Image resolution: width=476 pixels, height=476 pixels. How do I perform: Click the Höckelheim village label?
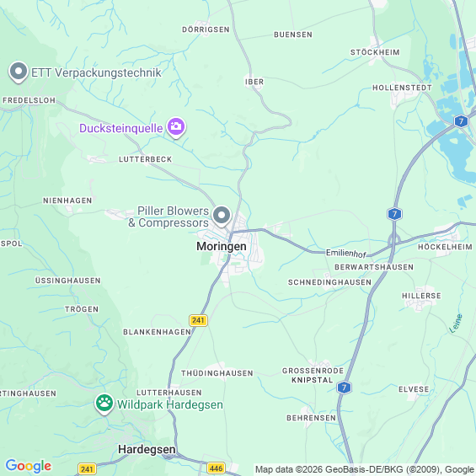[x=445, y=247]
